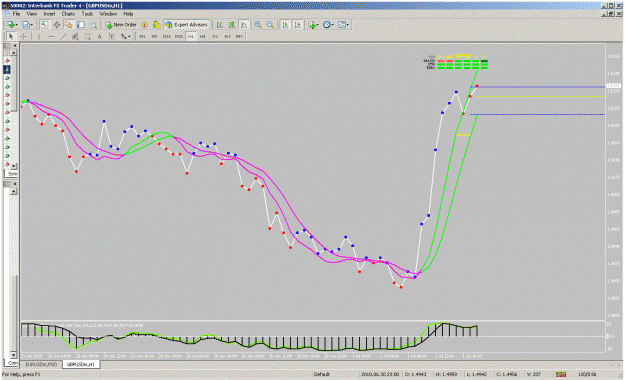
Task: Click the Arrows tool icon
Action: pyautogui.click(x=124, y=36)
